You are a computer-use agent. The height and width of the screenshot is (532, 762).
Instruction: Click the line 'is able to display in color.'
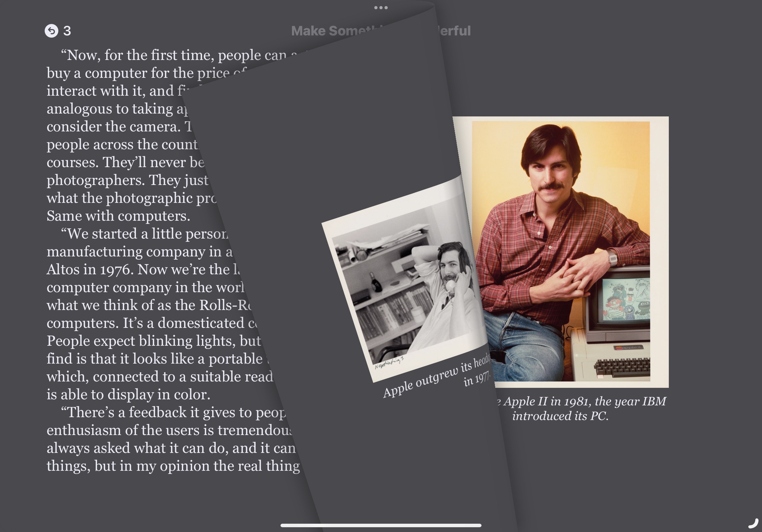coord(129,394)
